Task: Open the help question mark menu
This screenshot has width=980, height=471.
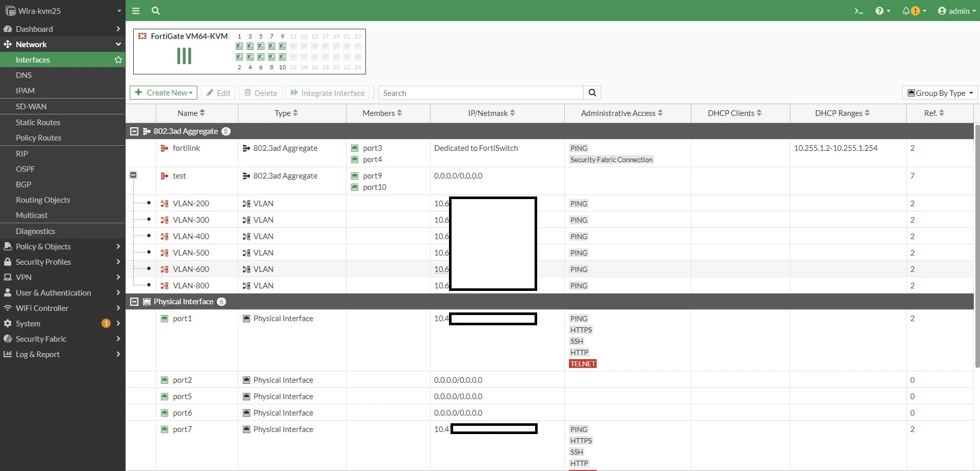Action: tap(883, 11)
